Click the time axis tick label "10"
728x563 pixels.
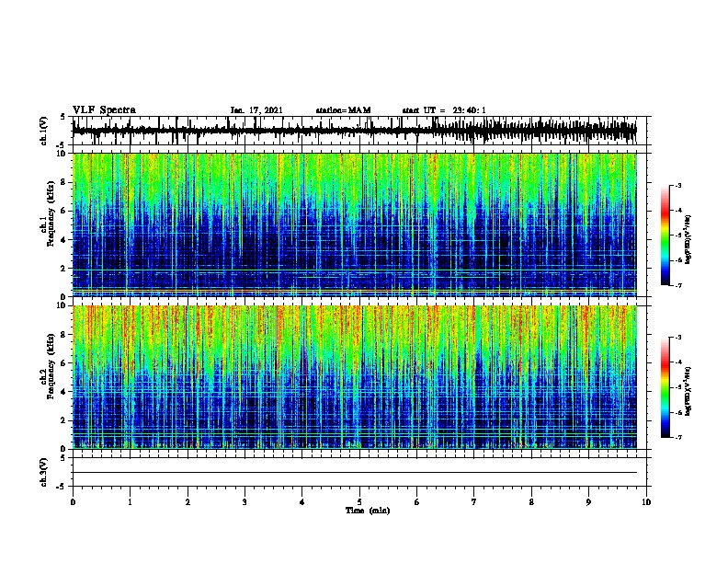click(x=646, y=502)
